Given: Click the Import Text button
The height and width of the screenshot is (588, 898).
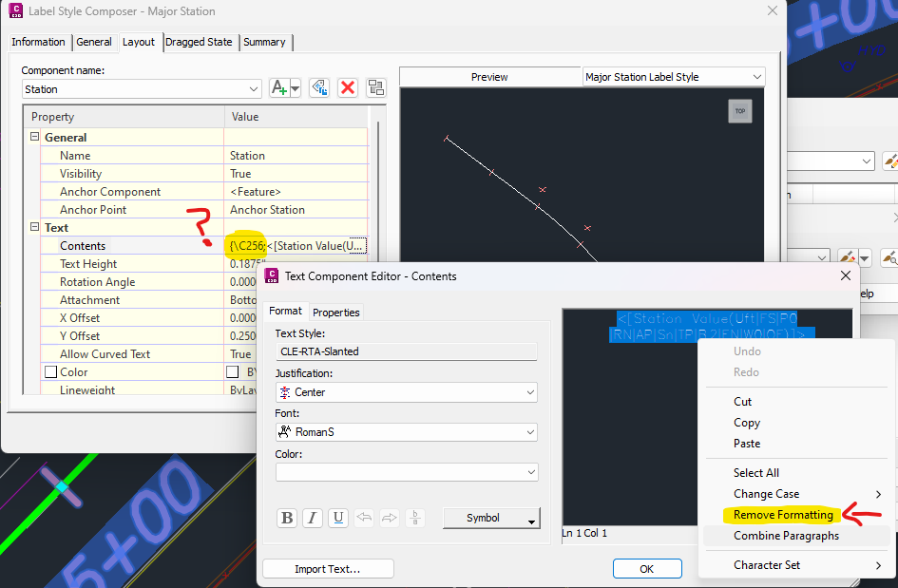Looking at the screenshot, I should [327, 568].
